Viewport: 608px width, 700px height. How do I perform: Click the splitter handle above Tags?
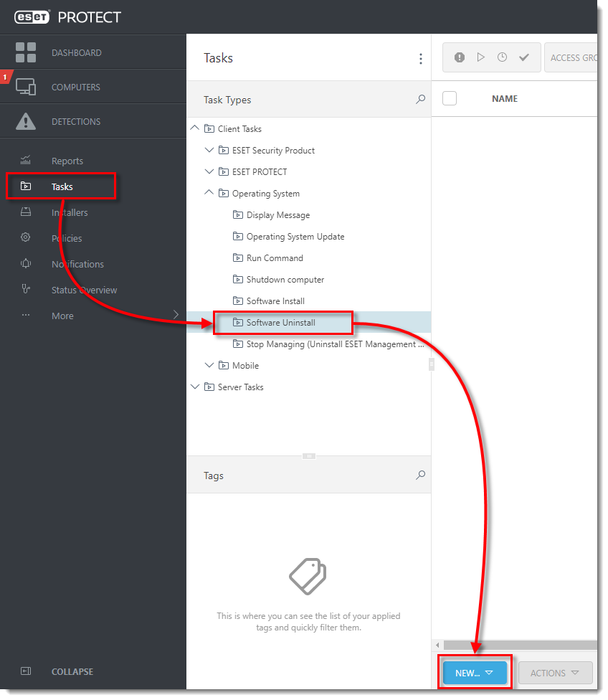(x=309, y=456)
